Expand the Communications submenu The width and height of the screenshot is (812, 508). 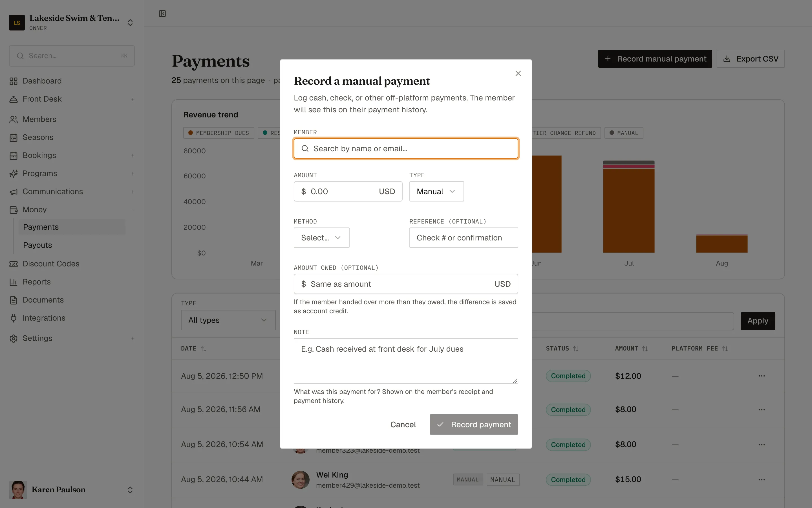133,192
